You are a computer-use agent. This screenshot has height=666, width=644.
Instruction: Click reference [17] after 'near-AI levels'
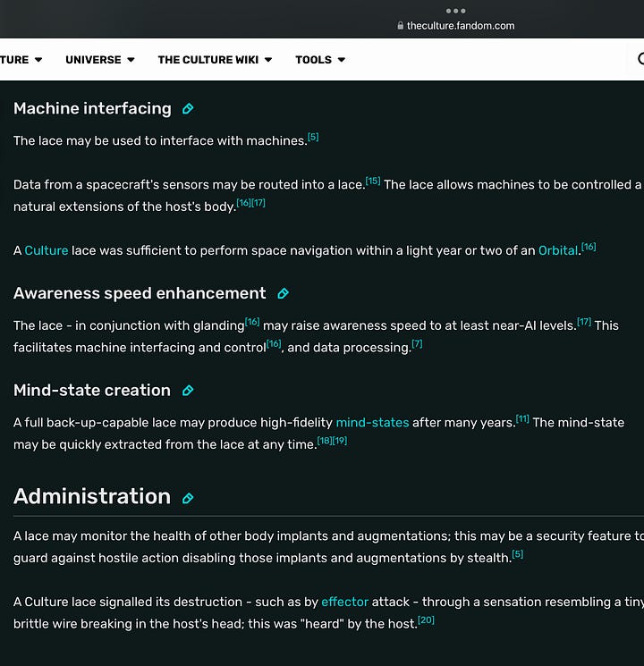[584, 322]
